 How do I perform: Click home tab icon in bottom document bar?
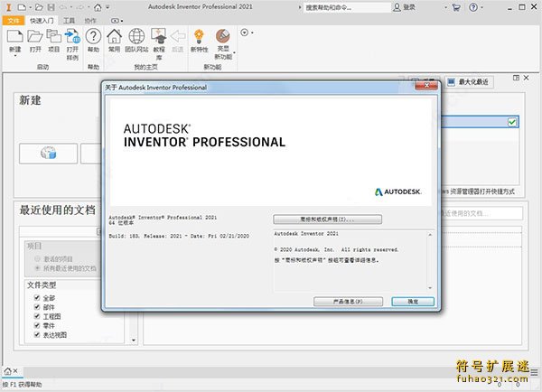(x=7, y=371)
